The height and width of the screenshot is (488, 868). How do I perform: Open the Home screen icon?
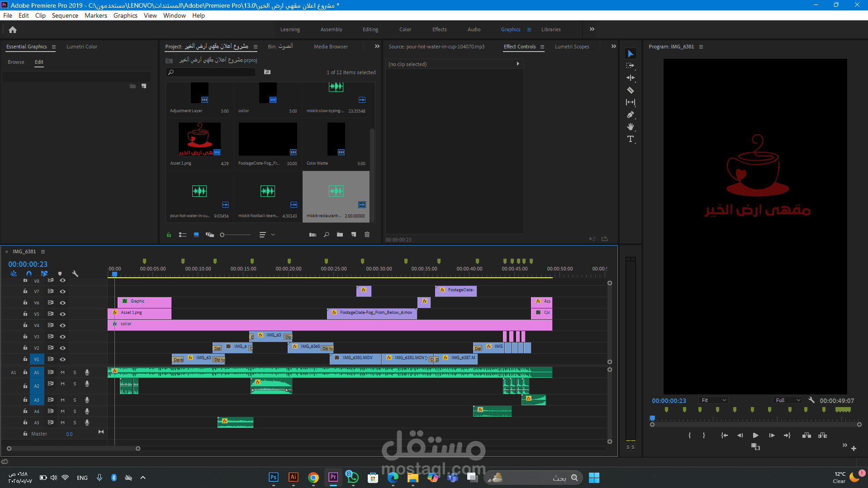coord(13,30)
